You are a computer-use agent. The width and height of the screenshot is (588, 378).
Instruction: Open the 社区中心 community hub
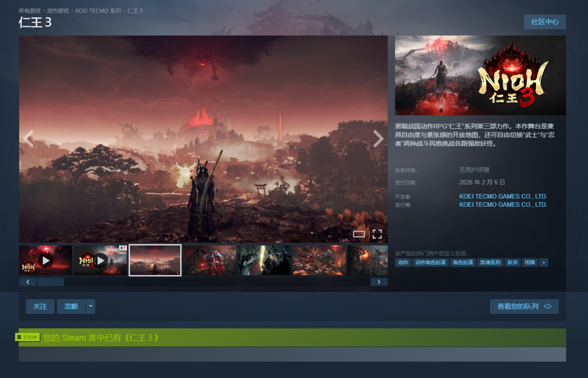click(x=545, y=22)
